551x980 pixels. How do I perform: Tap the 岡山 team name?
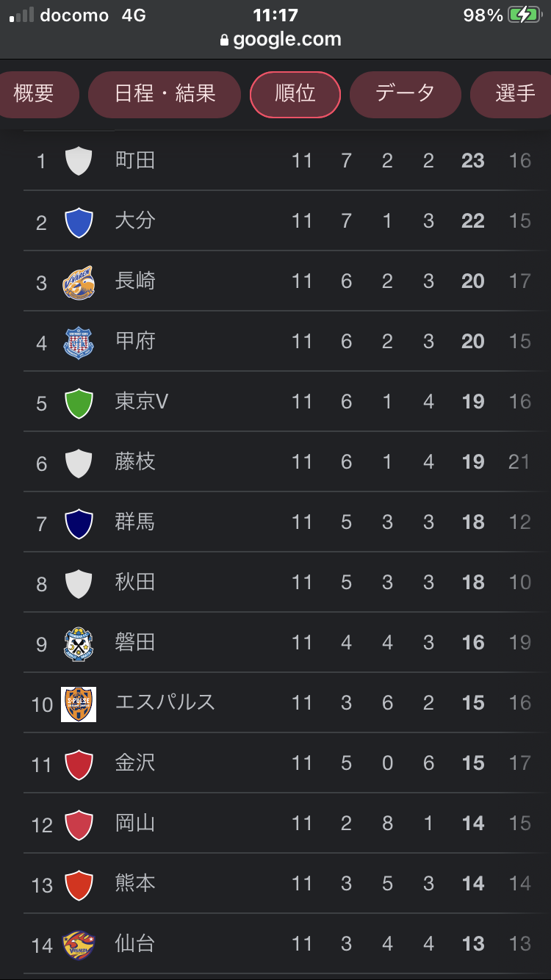135,823
